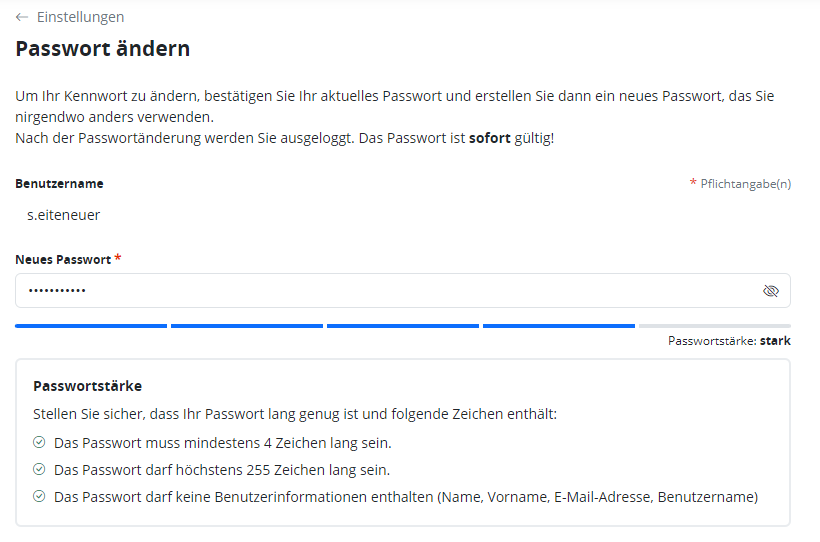Click the red asterisk next to Neues Passwort

click(118, 258)
